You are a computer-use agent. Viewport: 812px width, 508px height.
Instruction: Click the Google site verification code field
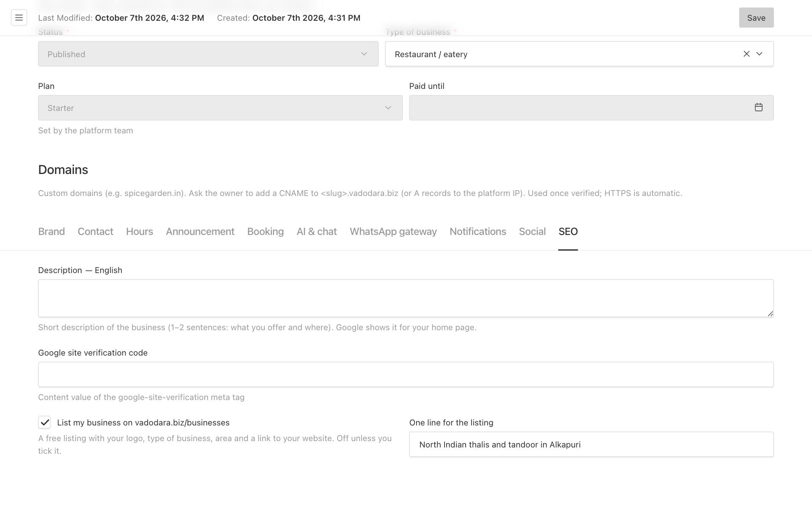(x=406, y=374)
